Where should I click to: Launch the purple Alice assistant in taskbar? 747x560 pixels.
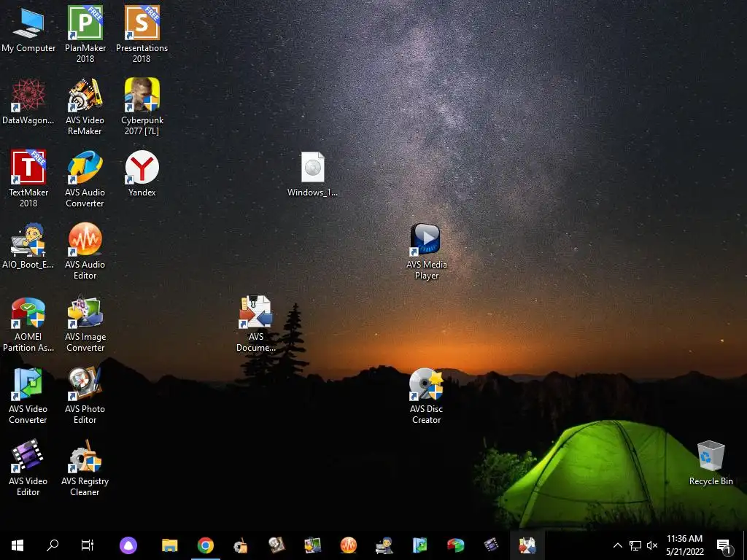(x=128, y=545)
